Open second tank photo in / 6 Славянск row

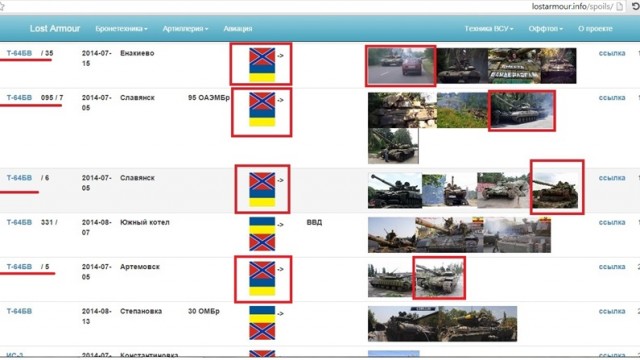449,190
